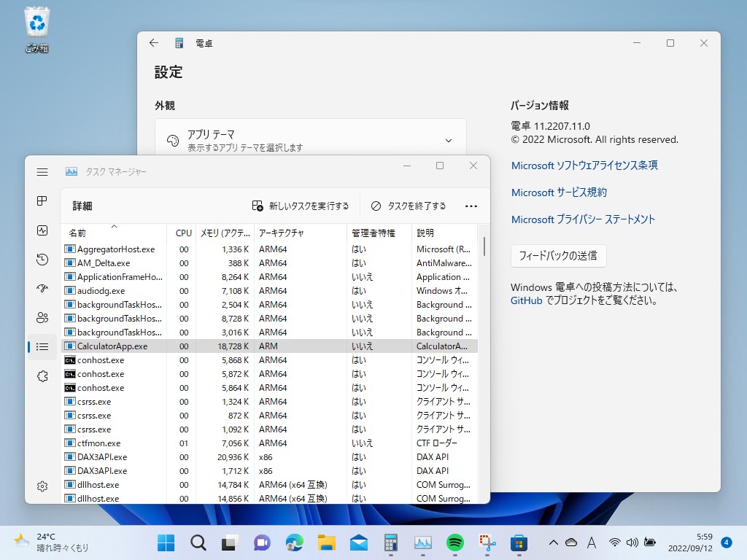Open Spotify from the taskbar
Screen dimensions: 747x560
(x=455, y=542)
